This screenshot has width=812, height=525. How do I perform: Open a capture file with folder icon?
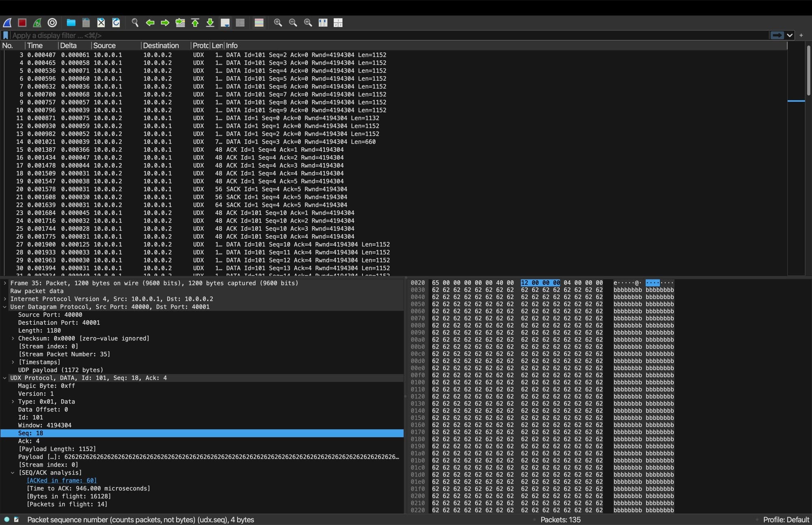tap(71, 23)
